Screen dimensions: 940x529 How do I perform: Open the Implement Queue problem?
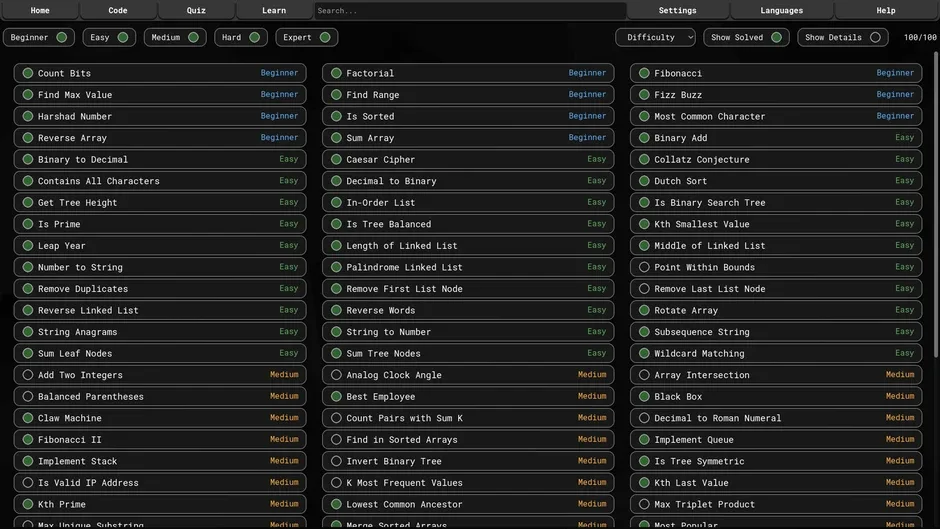tap(776, 440)
